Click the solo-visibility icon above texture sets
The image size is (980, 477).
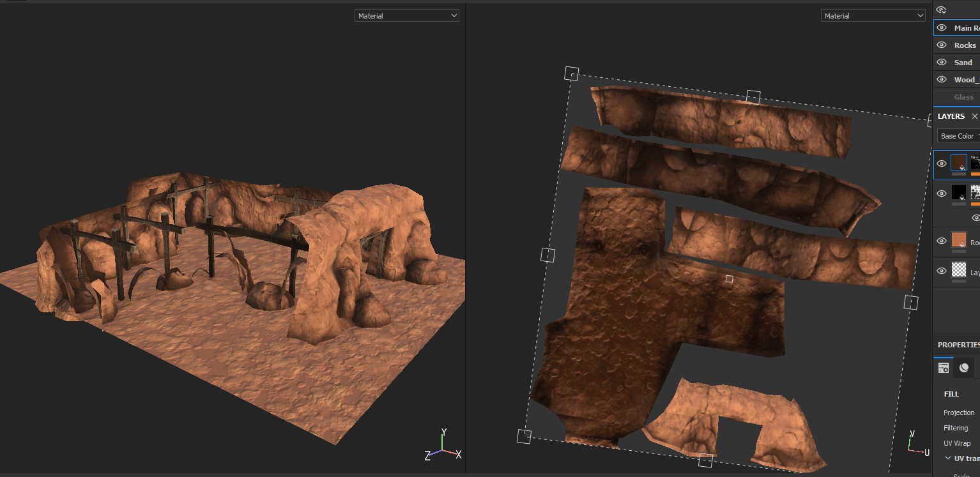click(x=941, y=10)
